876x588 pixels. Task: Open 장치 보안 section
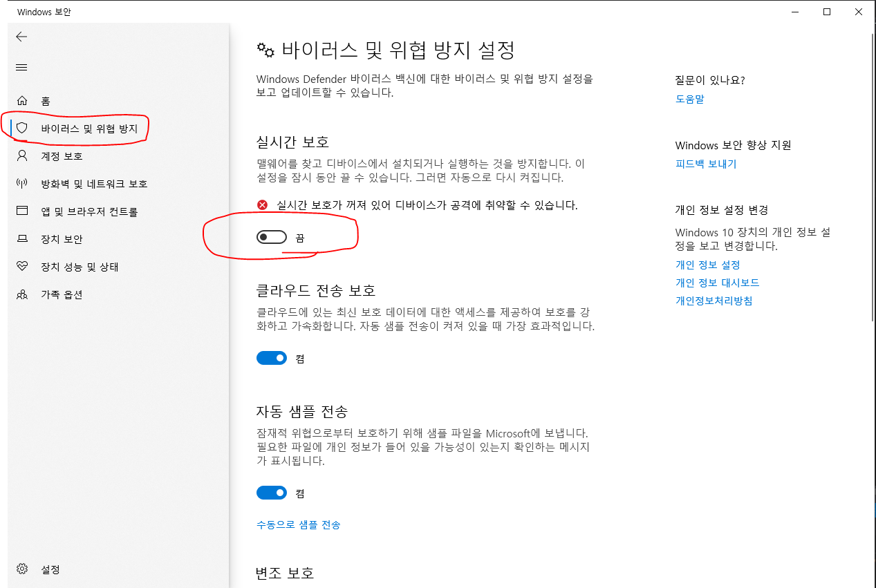[x=62, y=239]
